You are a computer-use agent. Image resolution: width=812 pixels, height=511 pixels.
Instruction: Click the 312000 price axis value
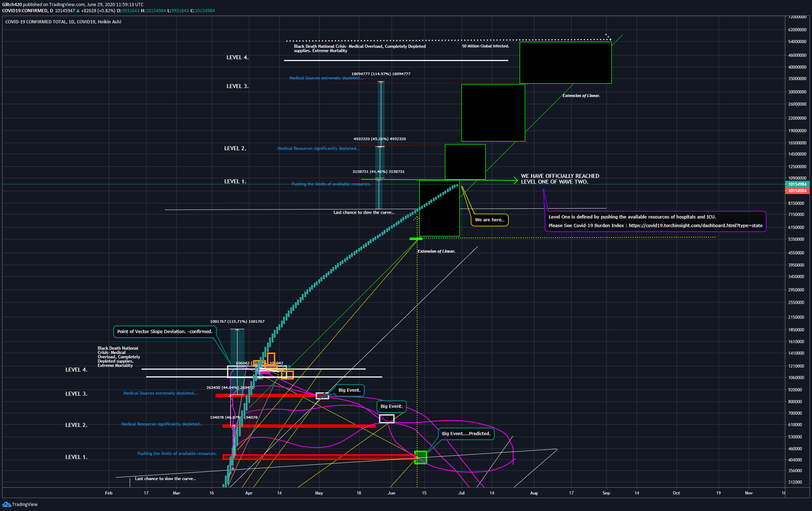point(795,482)
